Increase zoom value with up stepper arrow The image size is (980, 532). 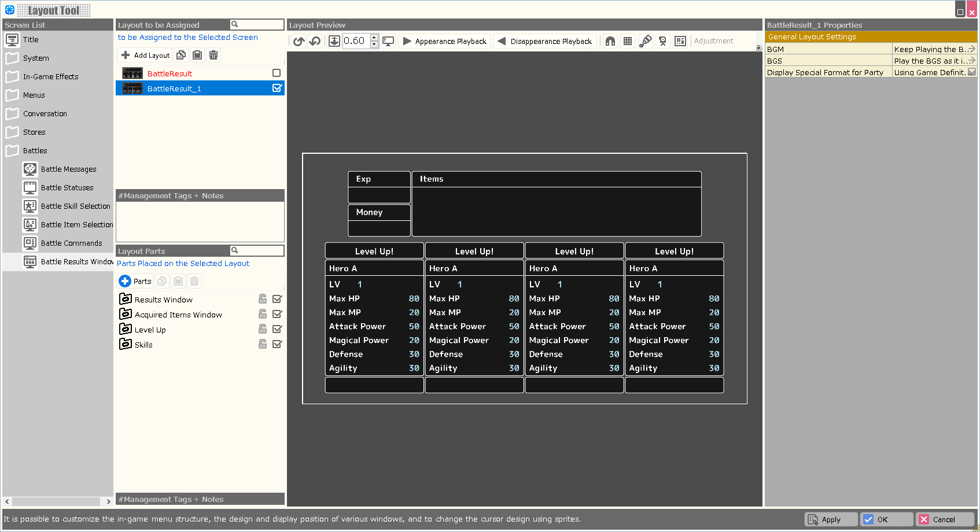[374, 38]
